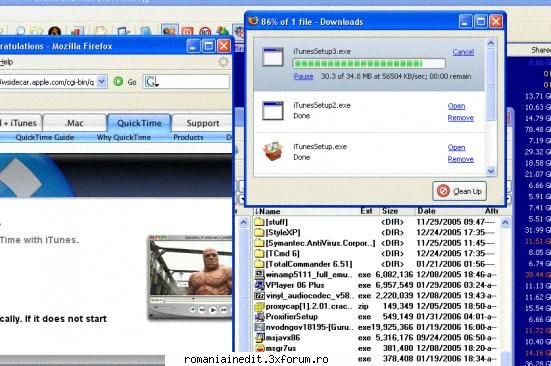Select the nvodngov18195 file icon

(259, 327)
